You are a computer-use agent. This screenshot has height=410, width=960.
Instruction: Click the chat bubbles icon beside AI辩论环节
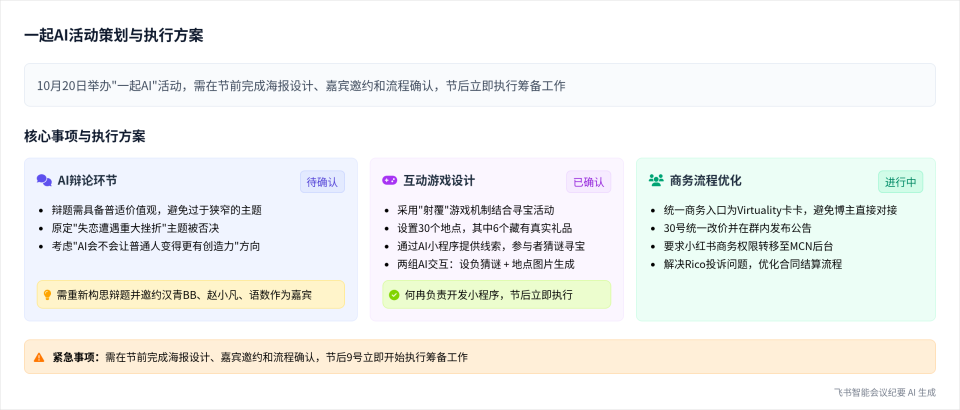(x=44, y=181)
